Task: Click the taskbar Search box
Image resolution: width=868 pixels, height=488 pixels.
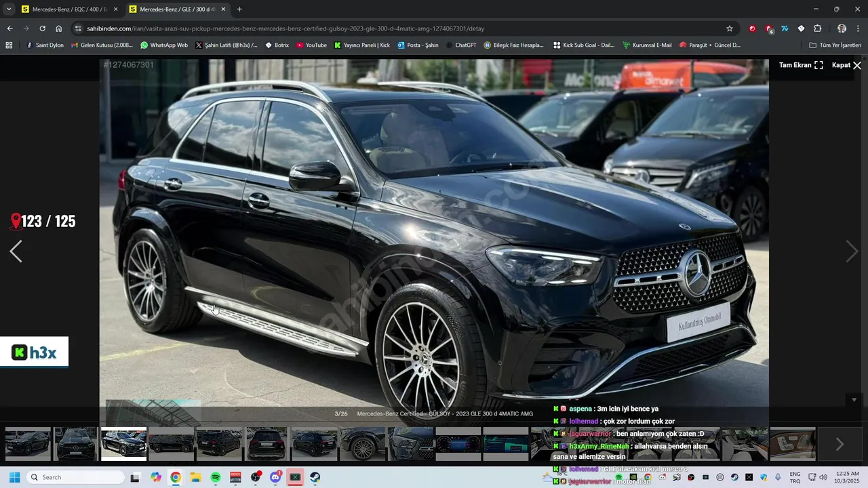Action: tap(76, 477)
